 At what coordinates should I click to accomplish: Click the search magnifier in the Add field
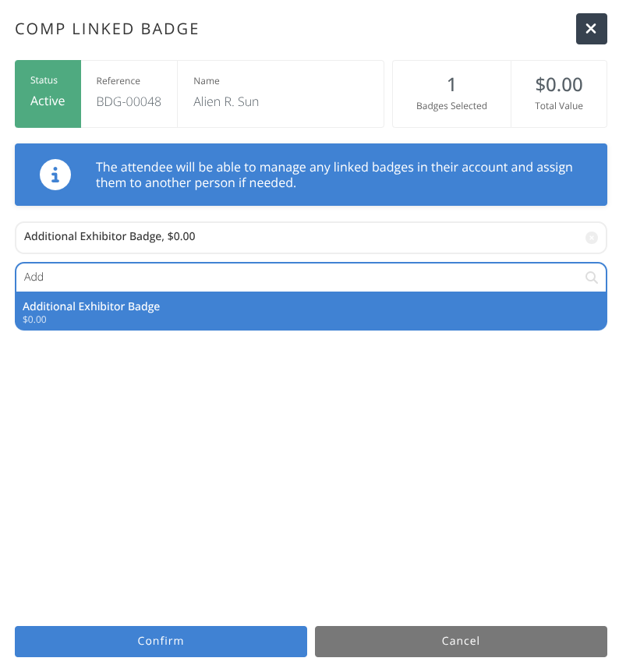click(x=592, y=278)
